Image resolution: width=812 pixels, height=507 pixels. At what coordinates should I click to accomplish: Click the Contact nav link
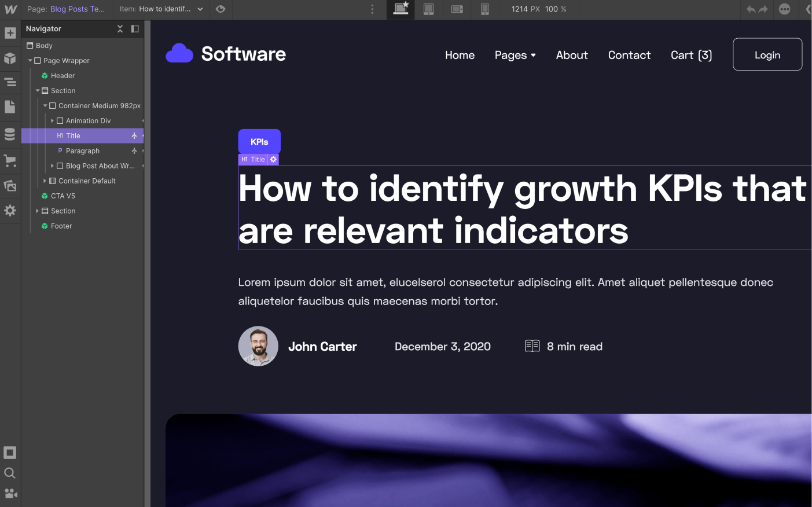(629, 55)
